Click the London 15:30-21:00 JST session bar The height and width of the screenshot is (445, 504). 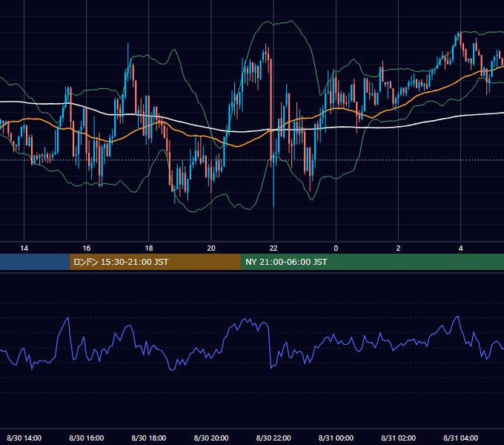coord(155,262)
